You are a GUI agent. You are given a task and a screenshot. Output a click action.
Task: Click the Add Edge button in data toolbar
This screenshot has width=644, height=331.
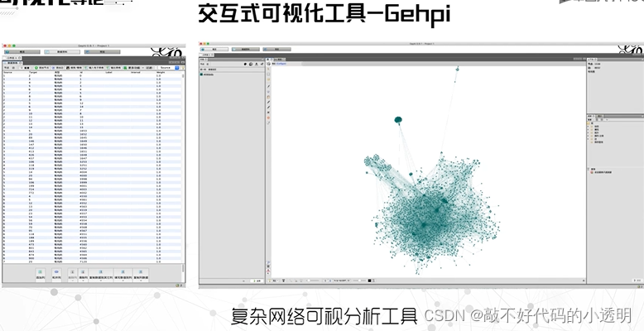[x=58, y=67]
